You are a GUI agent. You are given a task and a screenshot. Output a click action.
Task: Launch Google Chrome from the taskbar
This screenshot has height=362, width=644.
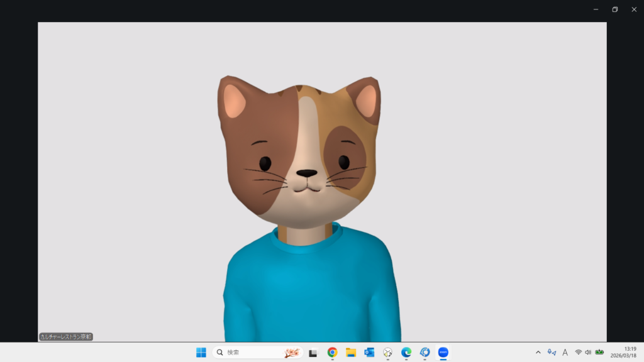coord(332,353)
